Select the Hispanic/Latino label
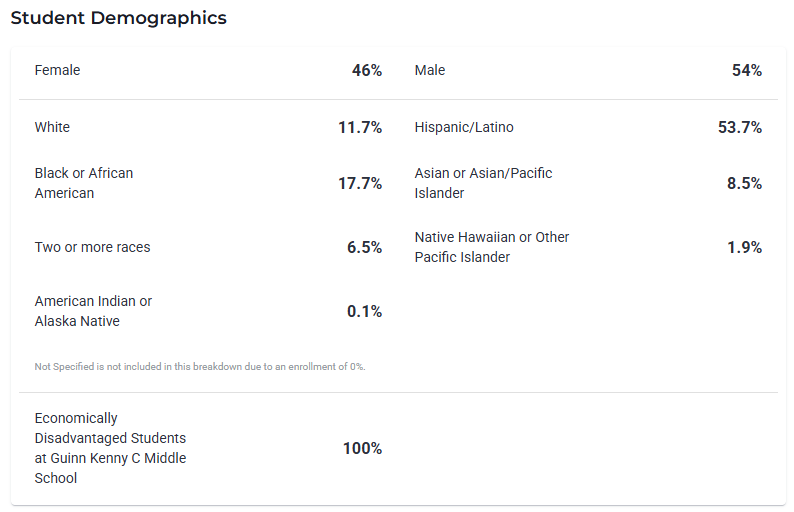 click(464, 127)
